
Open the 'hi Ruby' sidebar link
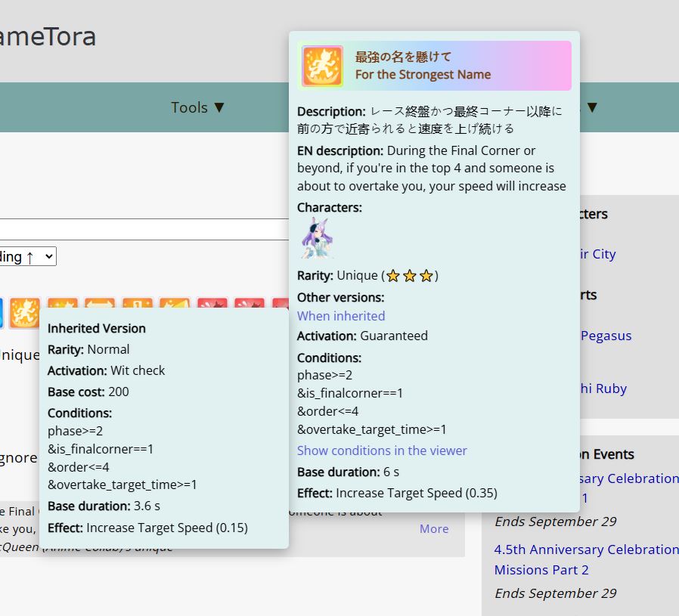point(603,388)
